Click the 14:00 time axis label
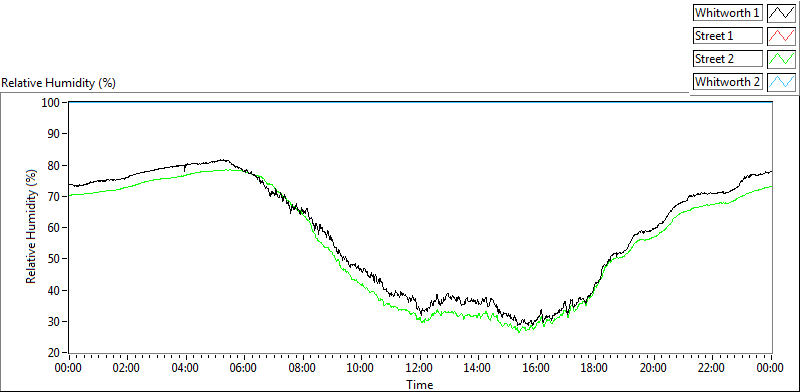The width and height of the screenshot is (800, 392). click(478, 368)
